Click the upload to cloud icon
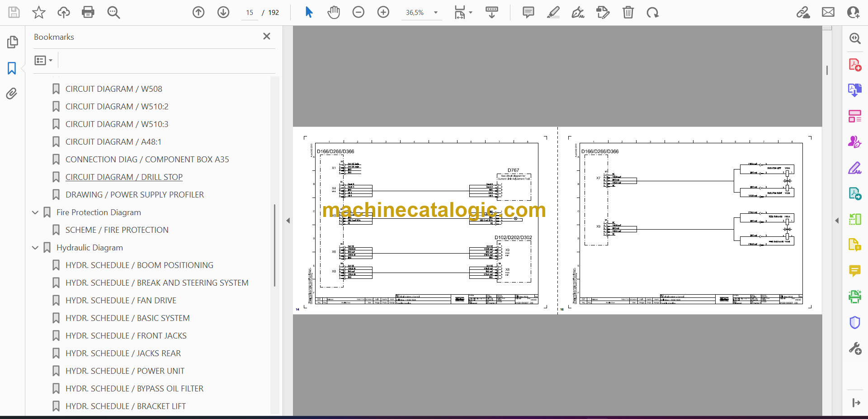 click(64, 12)
